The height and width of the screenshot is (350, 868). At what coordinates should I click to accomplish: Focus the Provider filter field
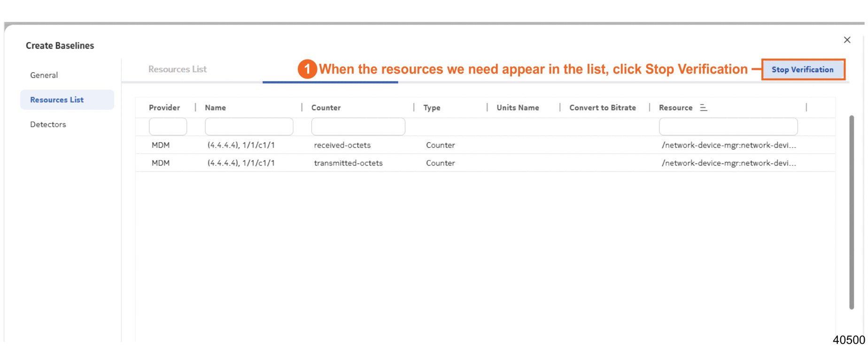click(168, 127)
